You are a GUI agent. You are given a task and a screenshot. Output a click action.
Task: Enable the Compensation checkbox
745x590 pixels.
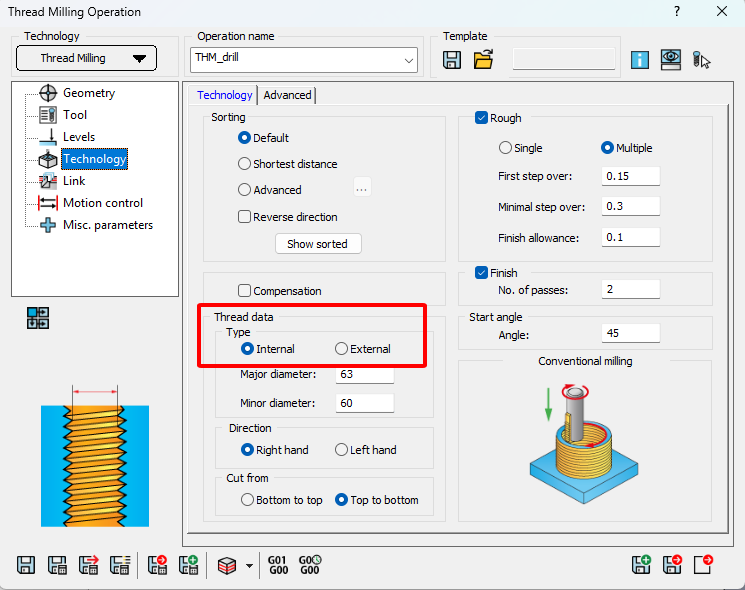(245, 291)
